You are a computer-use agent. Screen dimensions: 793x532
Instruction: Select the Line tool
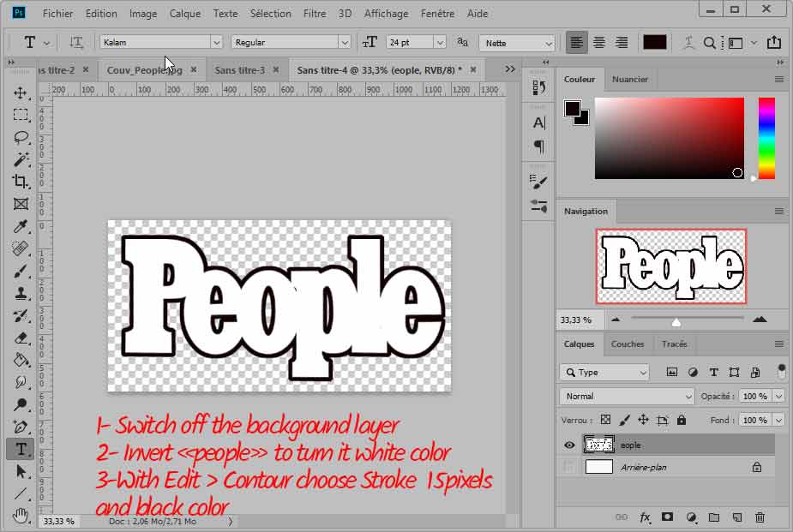[21, 493]
